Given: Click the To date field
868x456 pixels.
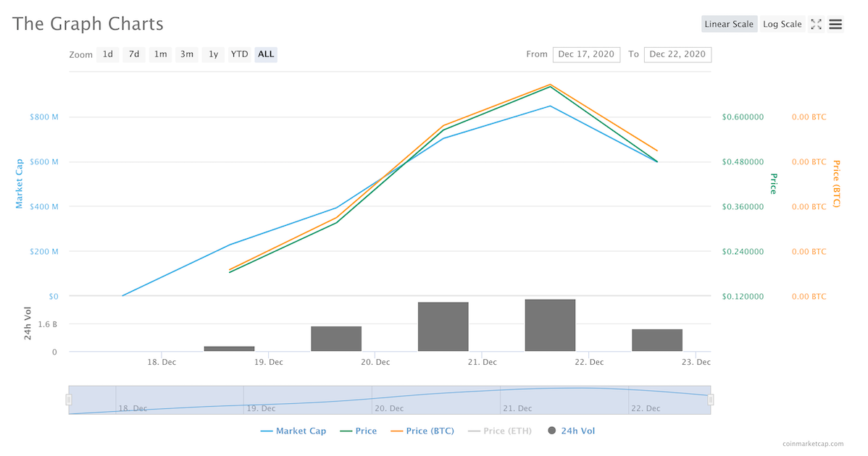Looking at the screenshot, I should [x=677, y=54].
